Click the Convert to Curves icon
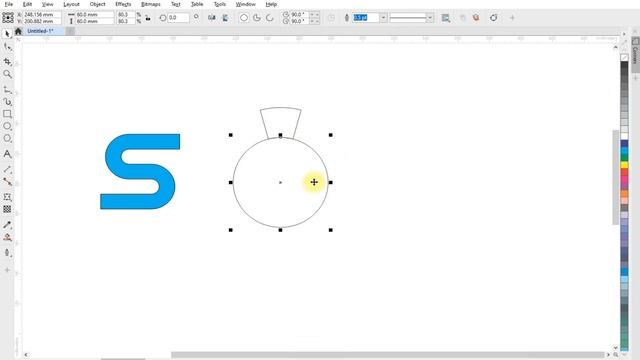The image size is (640, 360). pos(493,18)
